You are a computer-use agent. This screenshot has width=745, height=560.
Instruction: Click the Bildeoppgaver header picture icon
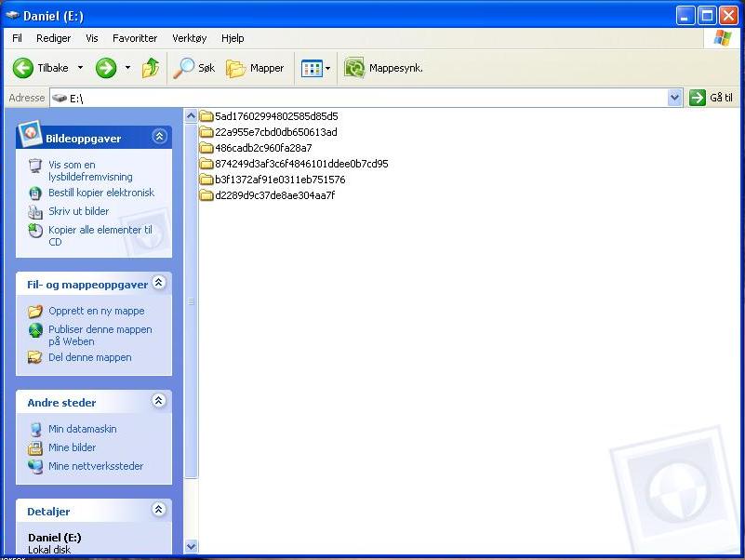(x=30, y=134)
